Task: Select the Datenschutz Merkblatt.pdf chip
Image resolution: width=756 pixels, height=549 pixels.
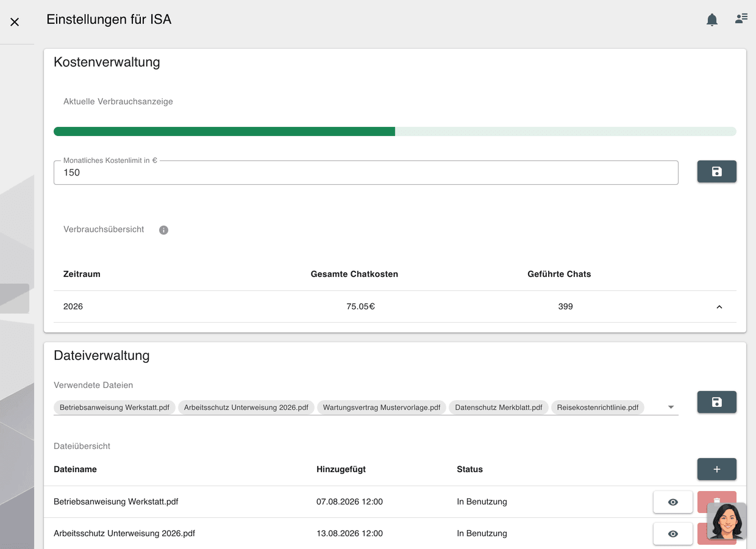Action: coord(499,407)
